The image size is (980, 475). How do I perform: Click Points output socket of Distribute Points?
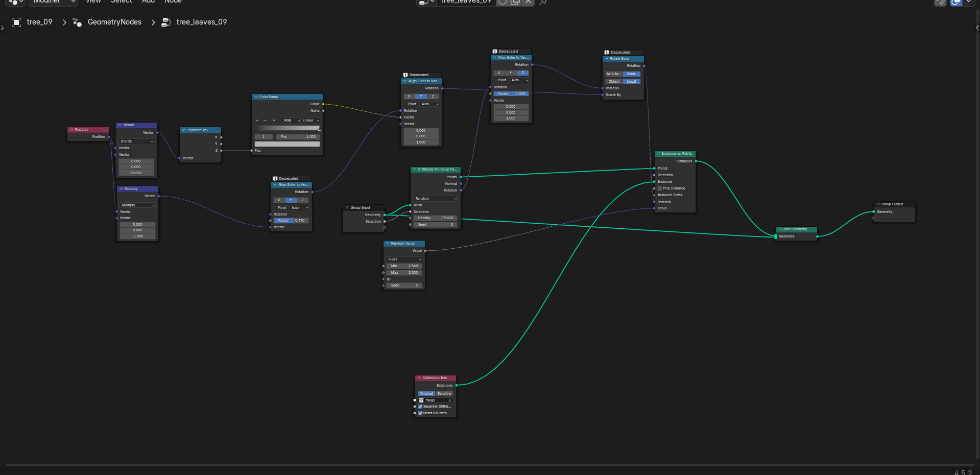click(x=461, y=177)
